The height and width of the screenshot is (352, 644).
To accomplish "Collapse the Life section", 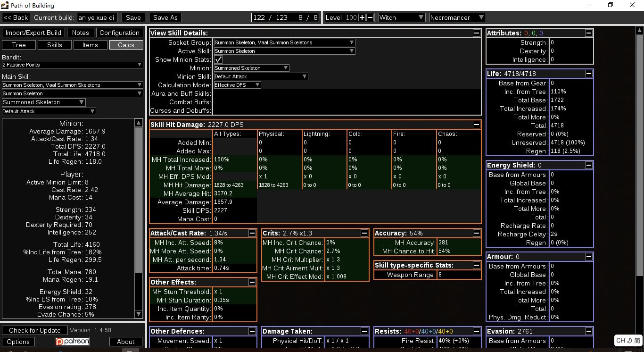I will click(588, 74).
